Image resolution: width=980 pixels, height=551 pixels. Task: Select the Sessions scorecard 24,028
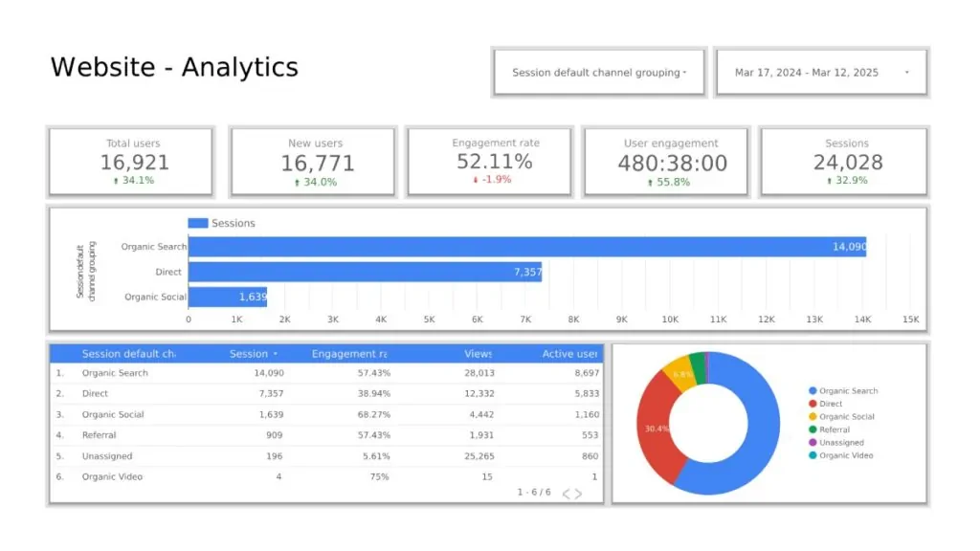tap(844, 162)
